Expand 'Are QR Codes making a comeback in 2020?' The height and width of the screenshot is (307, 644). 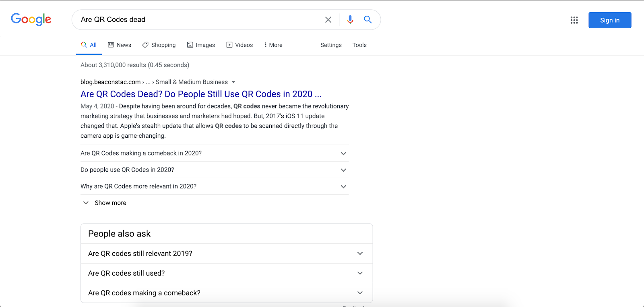pyautogui.click(x=215, y=153)
